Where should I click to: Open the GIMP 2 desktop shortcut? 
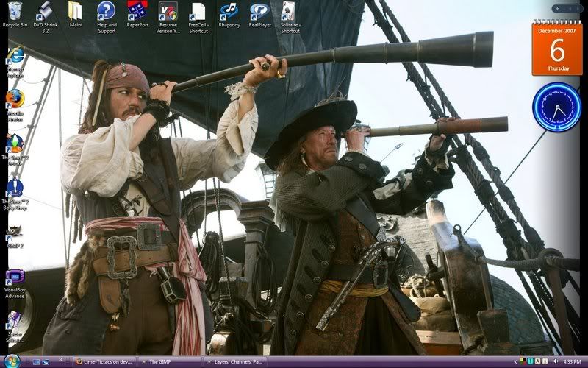[x=15, y=236]
